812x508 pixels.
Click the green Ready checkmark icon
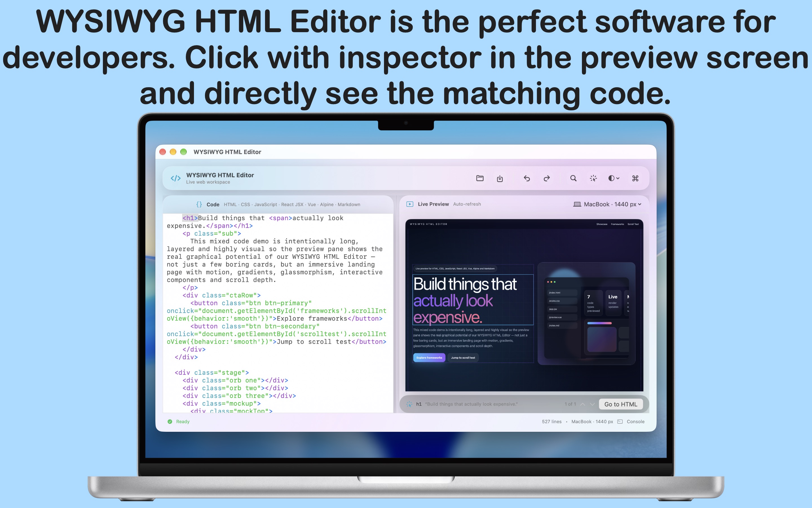170,422
